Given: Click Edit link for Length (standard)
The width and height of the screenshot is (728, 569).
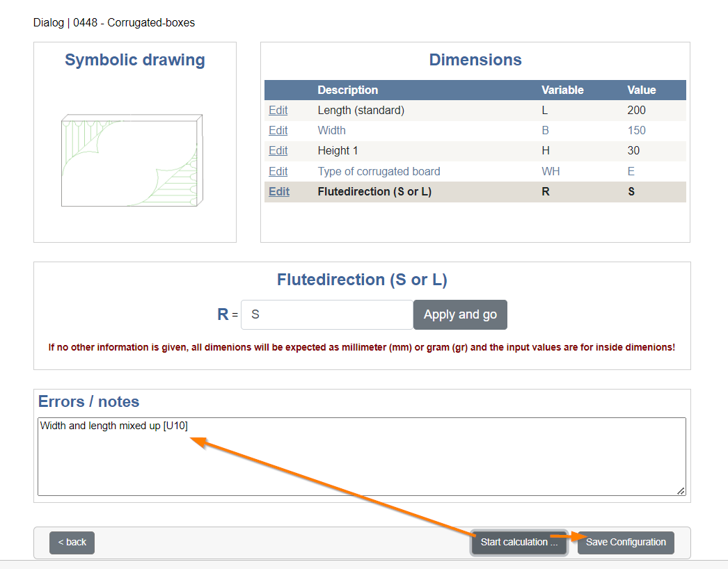Looking at the screenshot, I should pos(278,111).
